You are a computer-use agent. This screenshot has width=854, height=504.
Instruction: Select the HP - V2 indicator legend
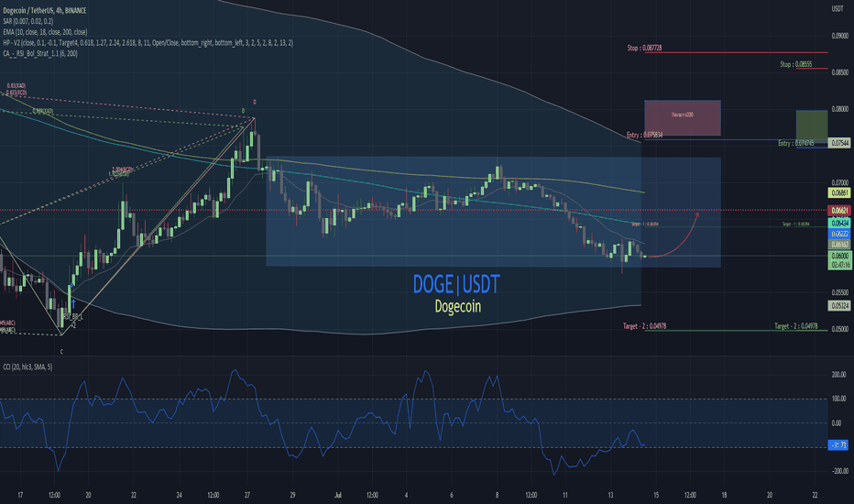coord(148,42)
